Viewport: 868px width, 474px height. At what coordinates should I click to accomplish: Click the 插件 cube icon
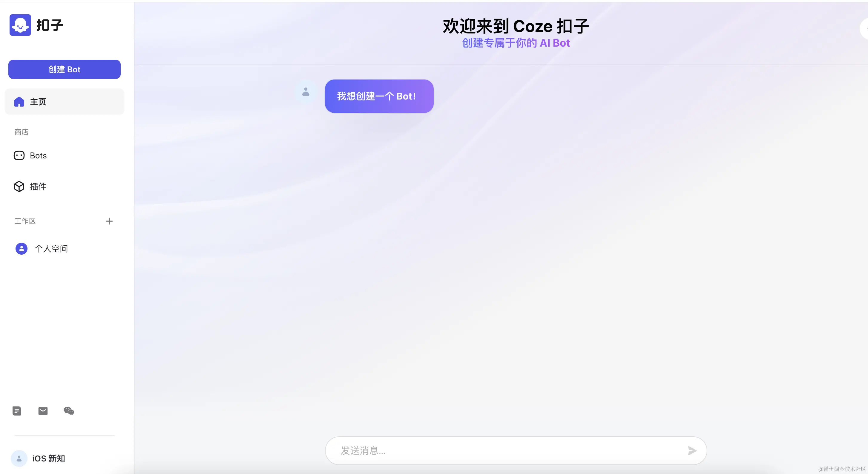tap(19, 186)
